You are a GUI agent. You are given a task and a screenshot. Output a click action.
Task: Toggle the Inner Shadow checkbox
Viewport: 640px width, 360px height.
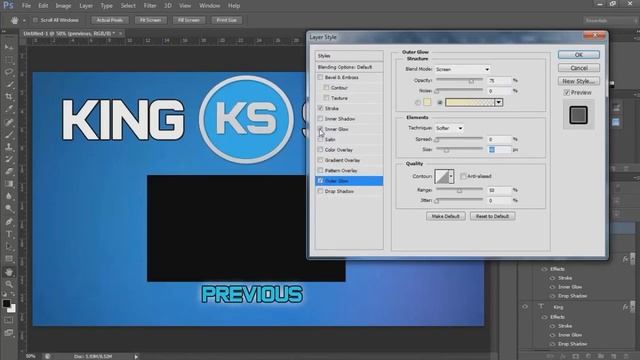pos(320,118)
